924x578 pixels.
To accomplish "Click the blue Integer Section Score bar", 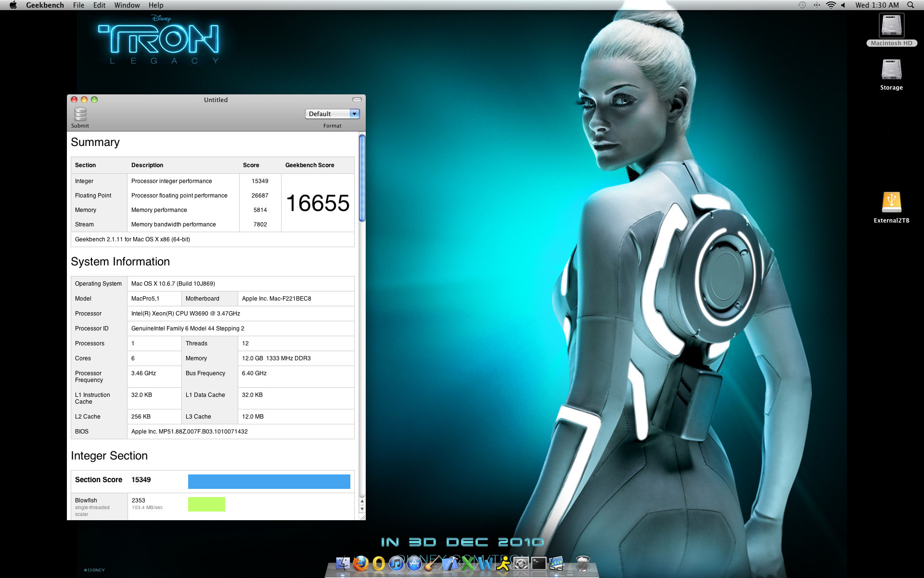I will tap(269, 481).
